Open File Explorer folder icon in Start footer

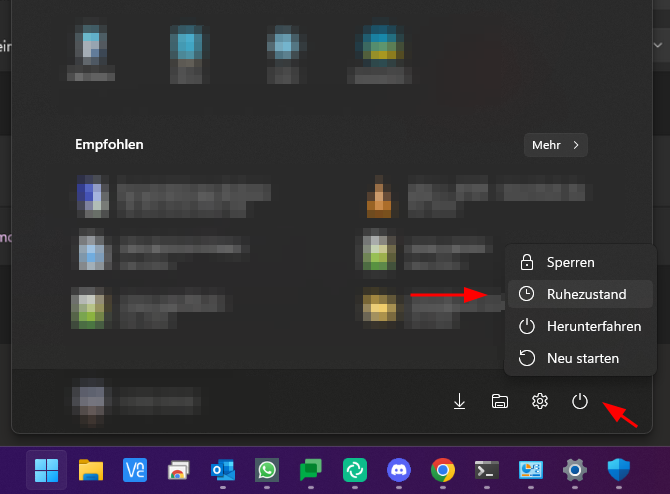pos(500,401)
